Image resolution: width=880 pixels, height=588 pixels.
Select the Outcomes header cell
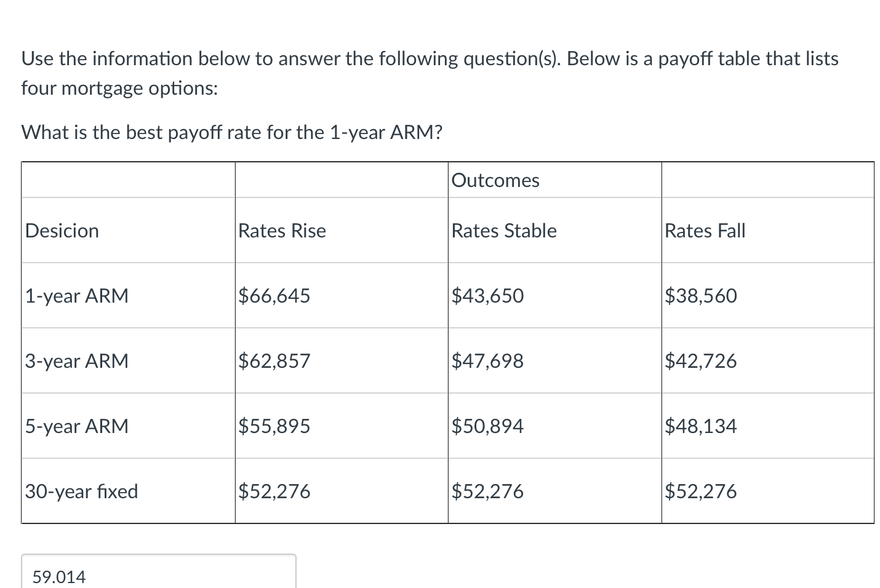(495, 180)
